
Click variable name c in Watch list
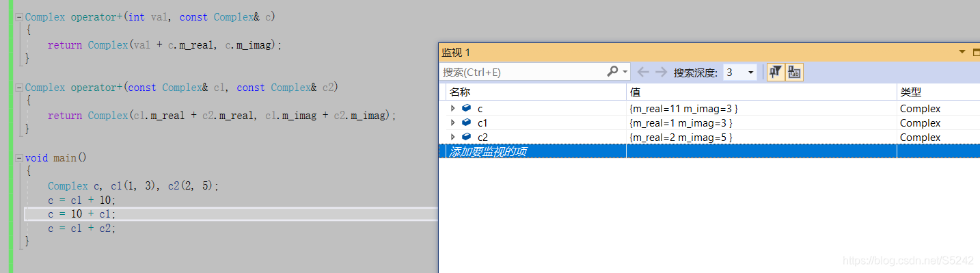(480, 109)
